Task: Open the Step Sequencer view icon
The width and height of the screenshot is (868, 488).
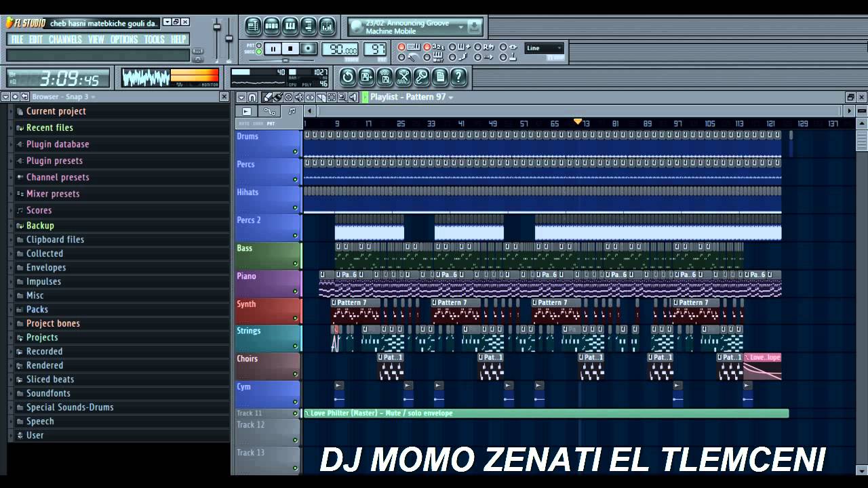Action: (272, 26)
